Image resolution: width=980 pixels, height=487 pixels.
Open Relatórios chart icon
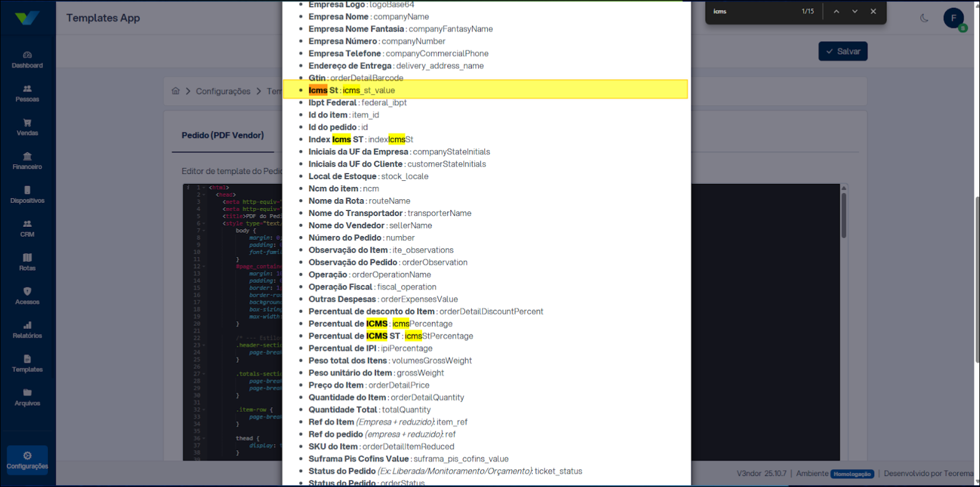(27, 326)
